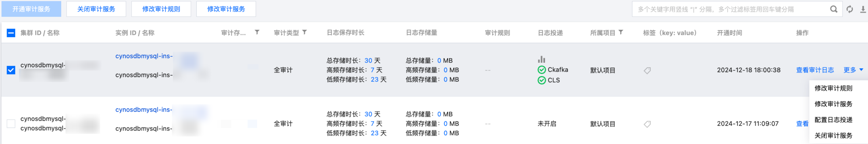
Task: Click the log delivery bar chart icon
Action: point(541,59)
